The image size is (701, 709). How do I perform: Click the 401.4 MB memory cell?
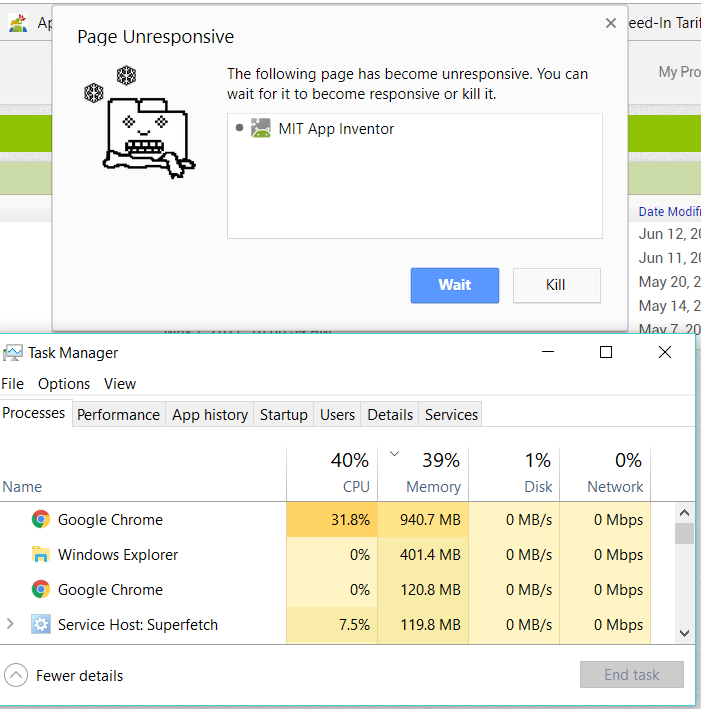coord(423,555)
